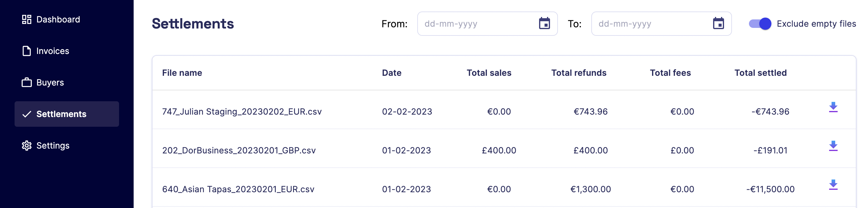This screenshot has height=208, width=868.
Task: Download the 640_Asian Tapas EUR file
Action: [833, 185]
